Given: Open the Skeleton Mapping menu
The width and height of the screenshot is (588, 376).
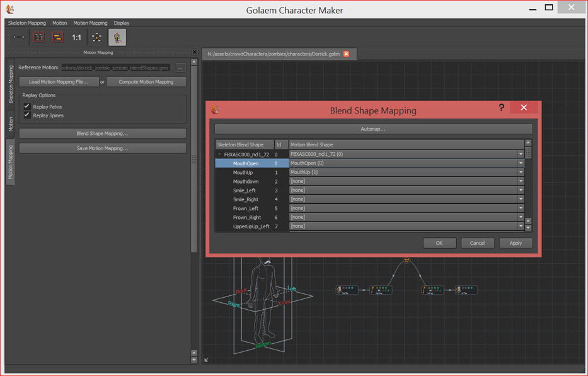Looking at the screenshot, I should [27, 23].
